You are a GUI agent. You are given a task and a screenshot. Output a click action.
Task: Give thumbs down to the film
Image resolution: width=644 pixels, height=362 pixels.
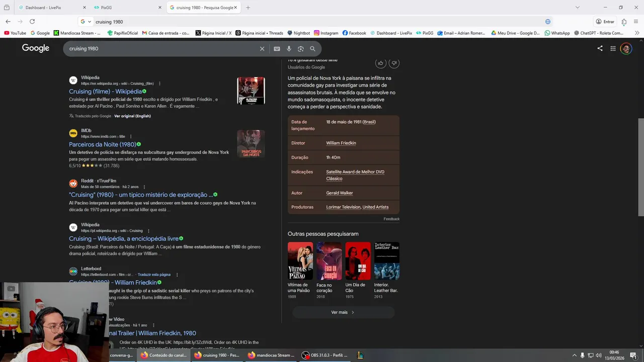coord(394,63)
